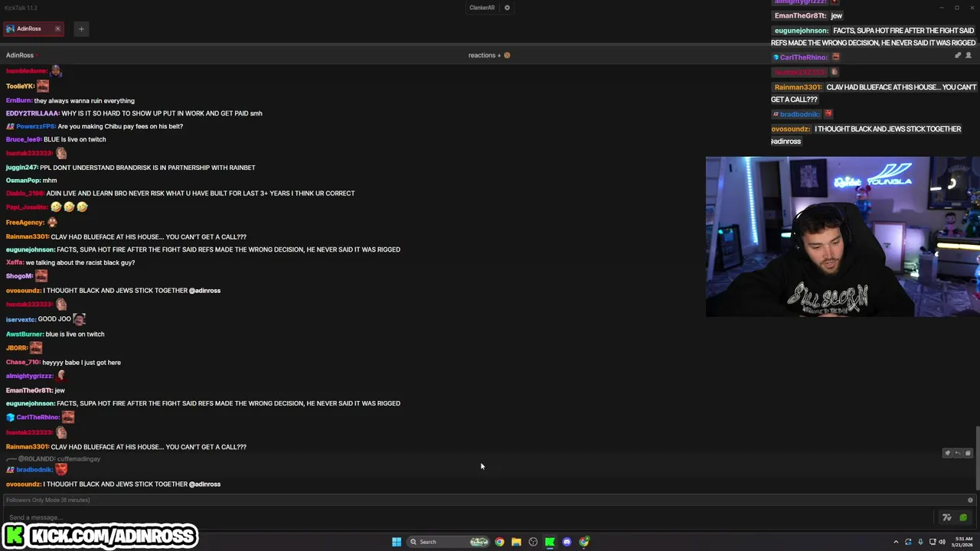Click username iservextc in chat
980x551 pixels.
coord(21,319)
